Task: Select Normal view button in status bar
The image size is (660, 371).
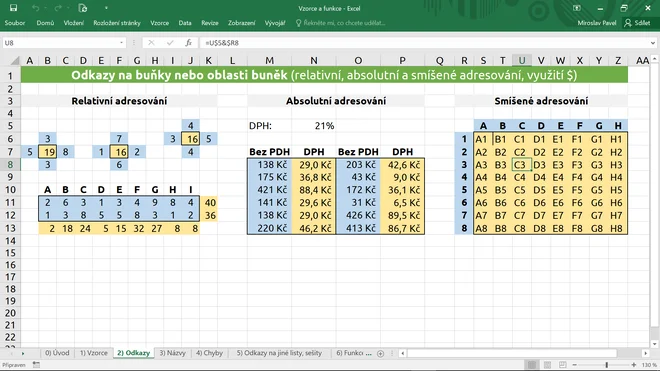Action: [x=532, y=365]
